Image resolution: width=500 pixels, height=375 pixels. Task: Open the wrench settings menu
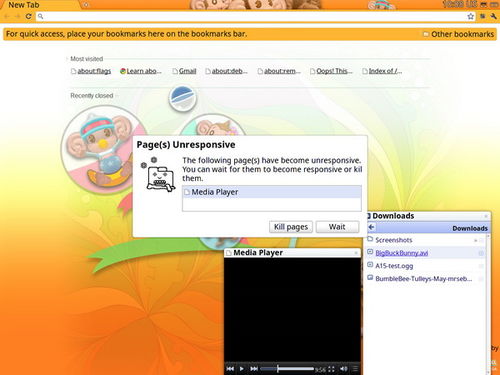(x=494, y=16)
